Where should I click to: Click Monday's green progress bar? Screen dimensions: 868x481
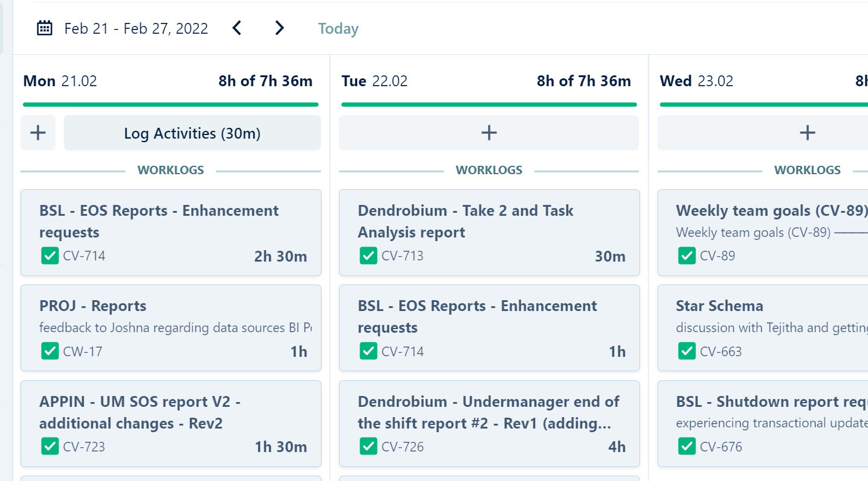pos(170,104)
